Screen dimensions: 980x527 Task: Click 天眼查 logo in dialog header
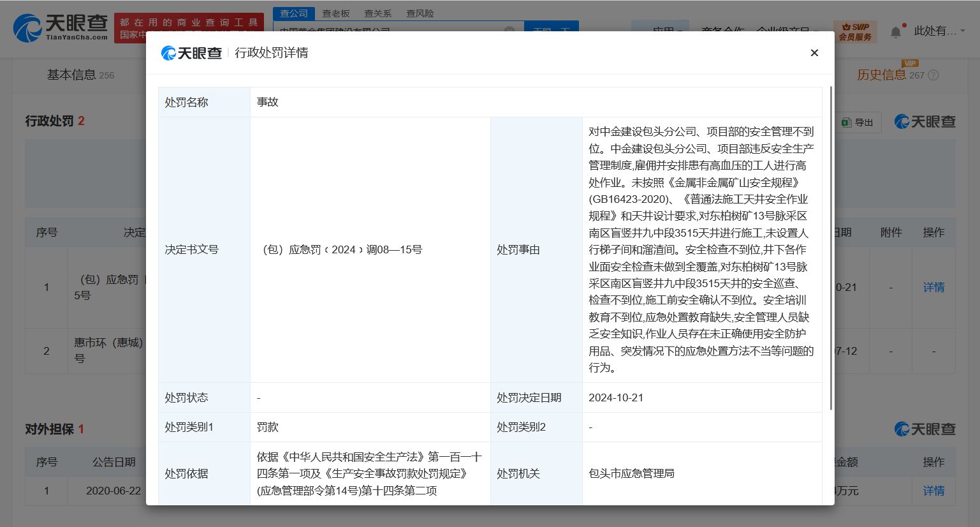pos(191,53)
